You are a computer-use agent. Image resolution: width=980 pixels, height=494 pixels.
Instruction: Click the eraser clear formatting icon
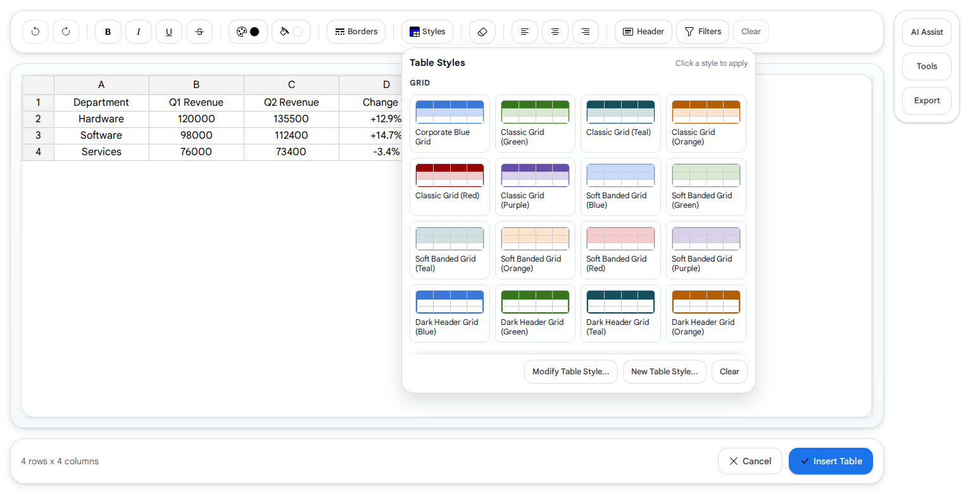[482, 32]
